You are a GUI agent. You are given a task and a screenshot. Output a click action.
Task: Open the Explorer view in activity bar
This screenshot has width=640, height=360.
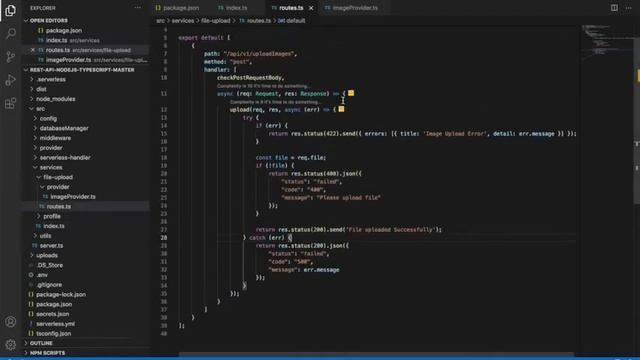tap(11, 10)
